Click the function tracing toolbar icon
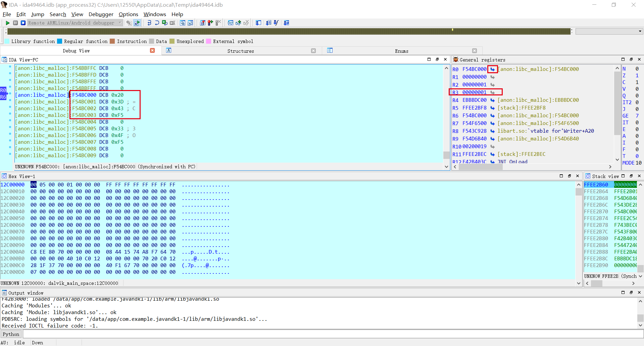The height and width of the screenshot is (346, 644). click(x=276, y=23)
